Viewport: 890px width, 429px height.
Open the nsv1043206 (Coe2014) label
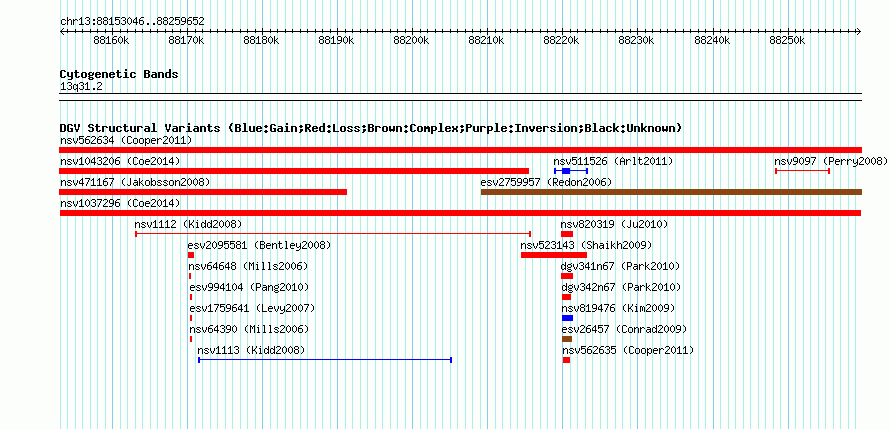click(120, 161)
